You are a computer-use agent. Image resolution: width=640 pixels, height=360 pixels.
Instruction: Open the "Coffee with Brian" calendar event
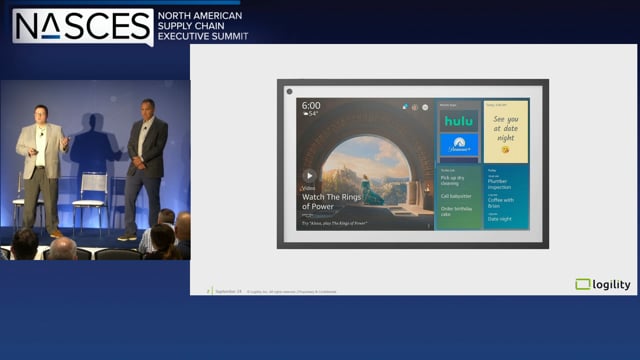point(500,203)
